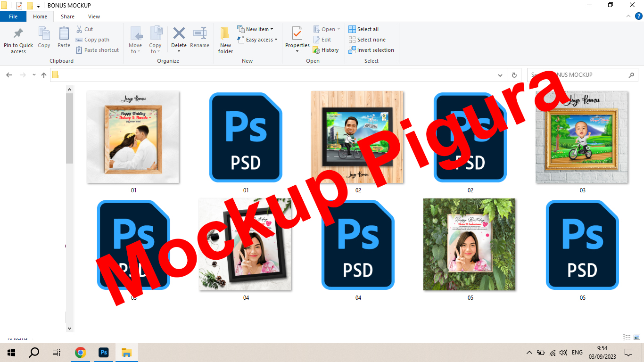
Task: Click the vertical scrollbar thumb in file pane
Action: 70,127
